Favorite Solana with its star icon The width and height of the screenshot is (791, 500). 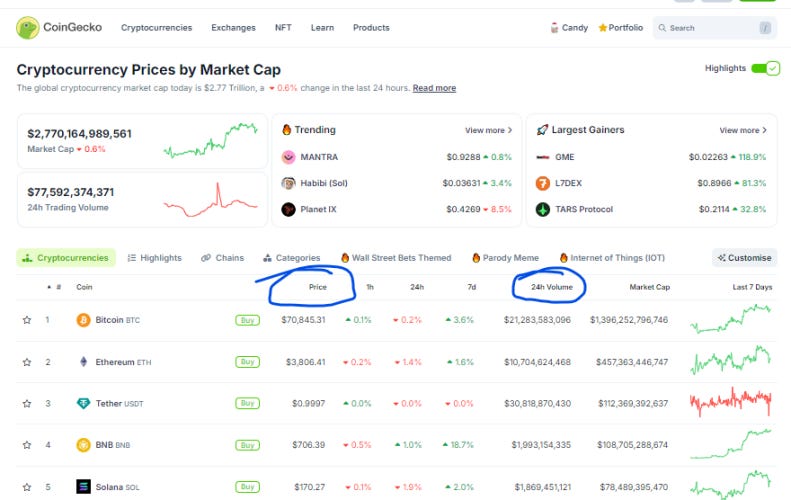[27, 487]
